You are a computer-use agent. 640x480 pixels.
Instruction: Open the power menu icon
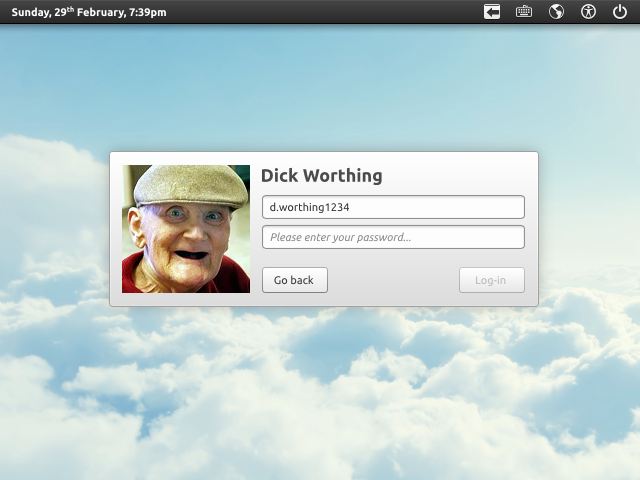pyautogui.click(x=620, y=12)
